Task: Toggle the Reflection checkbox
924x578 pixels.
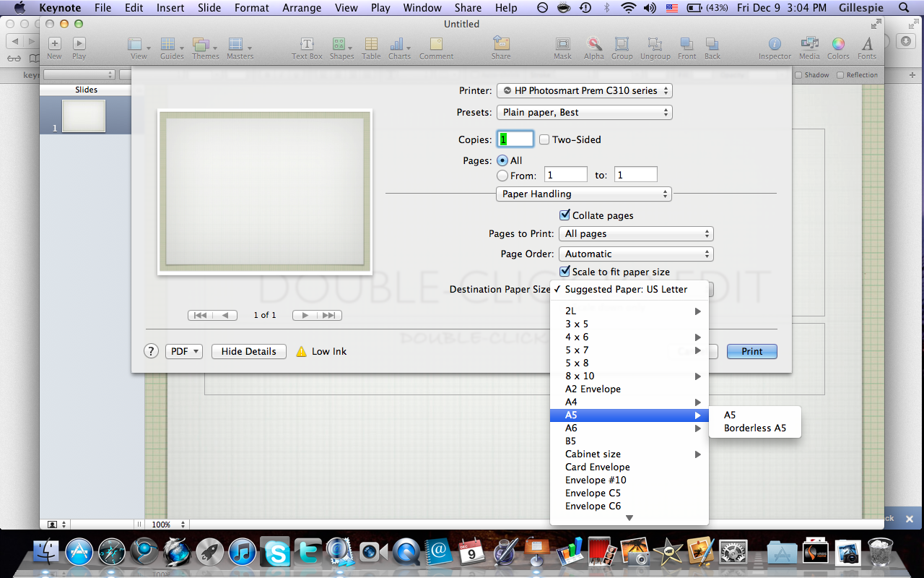Action: pyautogui.click(x=840, y=75)
